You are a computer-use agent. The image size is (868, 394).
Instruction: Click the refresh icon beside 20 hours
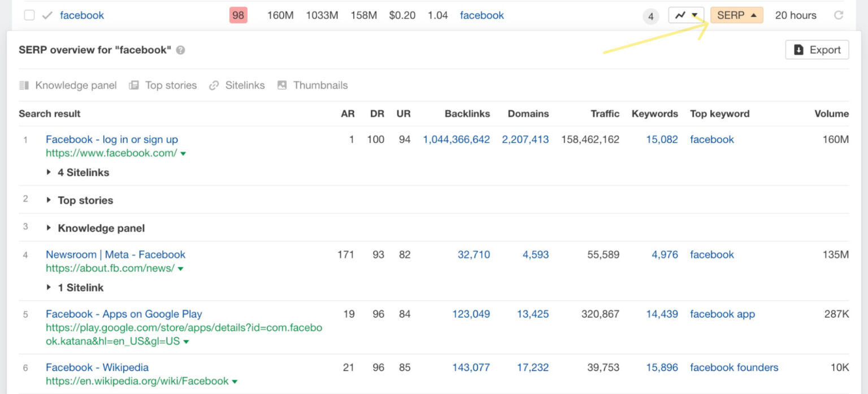tap(839, 15)
